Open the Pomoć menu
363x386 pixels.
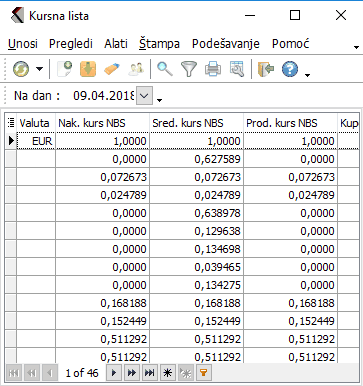(290, 44)
